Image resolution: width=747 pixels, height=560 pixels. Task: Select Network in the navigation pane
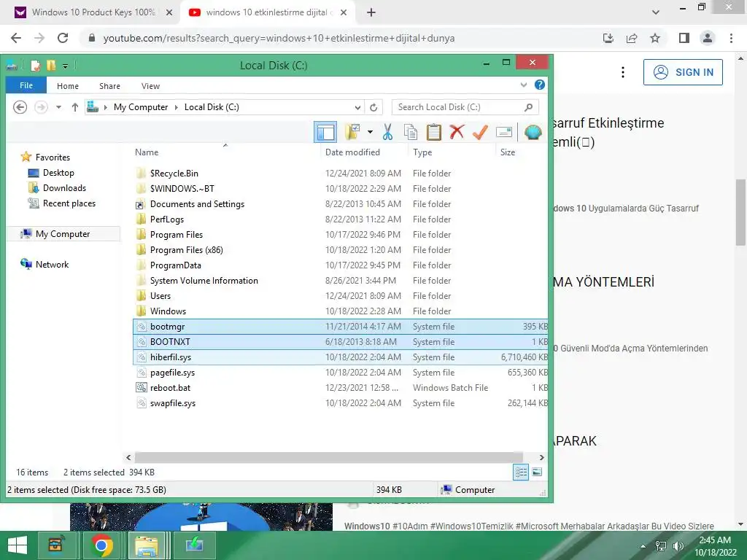[52, 264]
